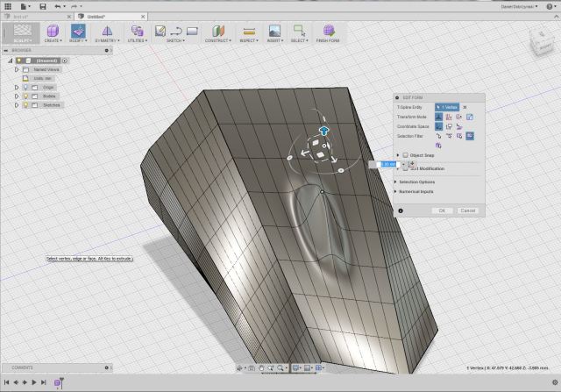Open the Inspect dropdown menu
This screenshot has width=561, height=392.
click(x=249, y=40)
